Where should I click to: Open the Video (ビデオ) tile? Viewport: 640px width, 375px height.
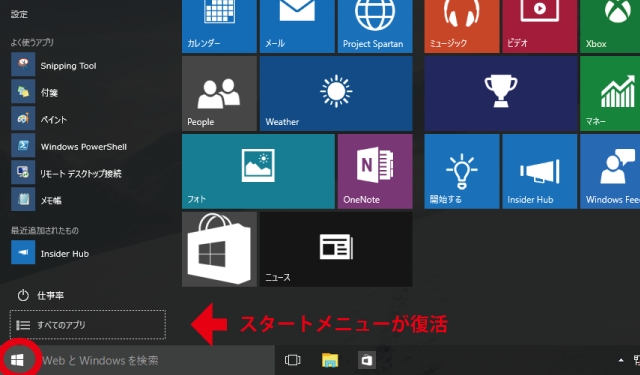click(x=540, y=26)
